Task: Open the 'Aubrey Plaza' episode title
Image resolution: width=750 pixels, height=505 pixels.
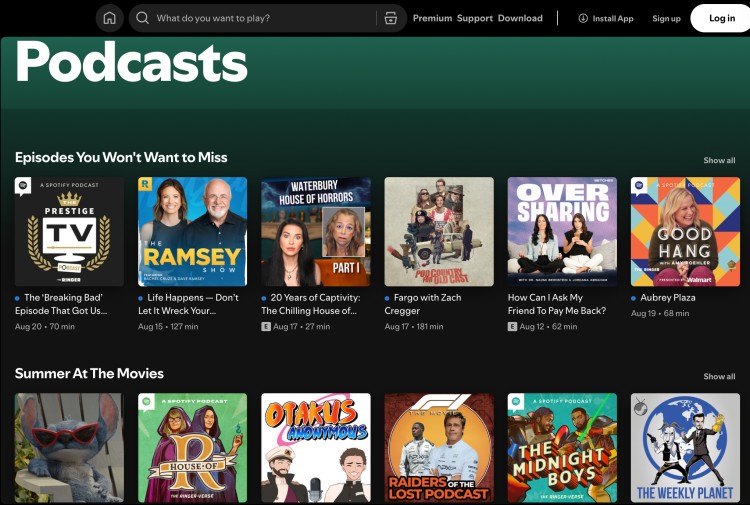Action: [668, 297]
